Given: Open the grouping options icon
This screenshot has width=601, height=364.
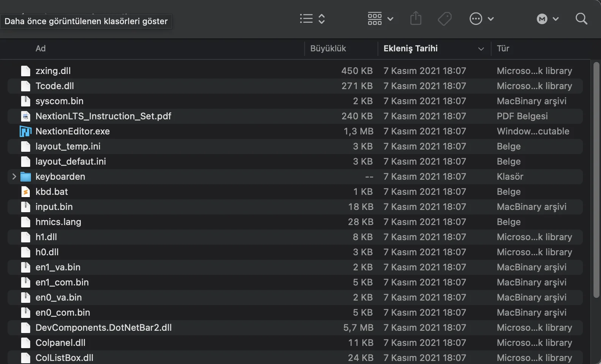Looking at the screenshot, I should [x=374, y=19].
